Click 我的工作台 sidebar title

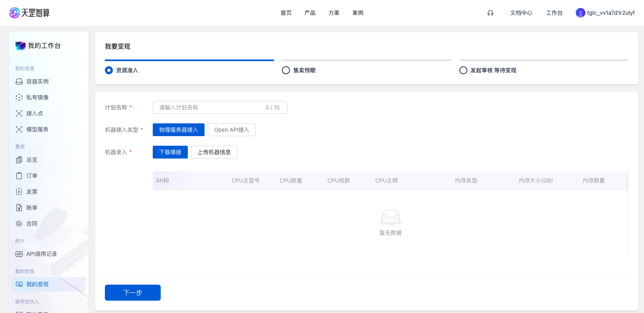44,46
